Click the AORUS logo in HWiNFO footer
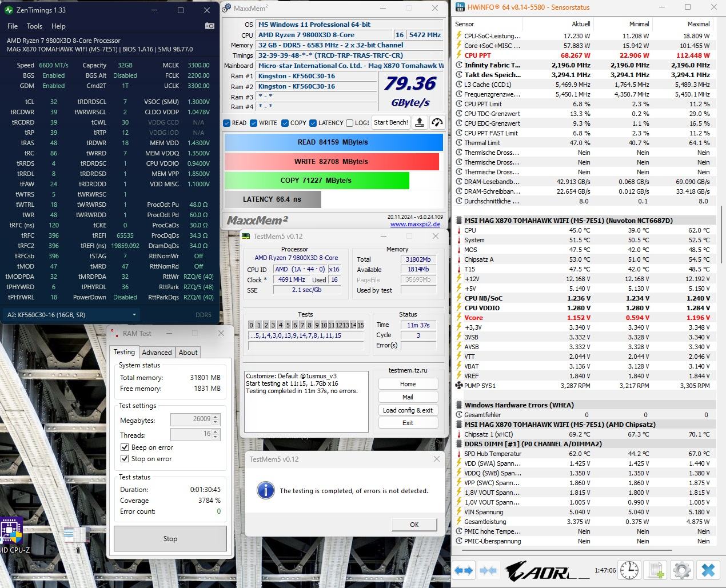This screenshot has width=726, height=588. 546,570
